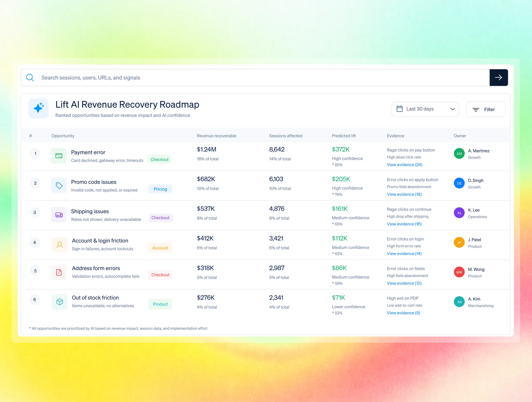Image resolution: width=532 pixels, height=402 pixels.
Task: Click the Pricing tag on Promo code issues
Action: pos(160,189)
